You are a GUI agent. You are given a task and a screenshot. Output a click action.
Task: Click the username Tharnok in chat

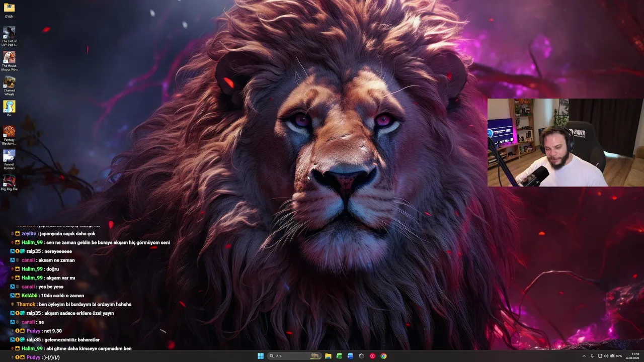click(26, 304)
